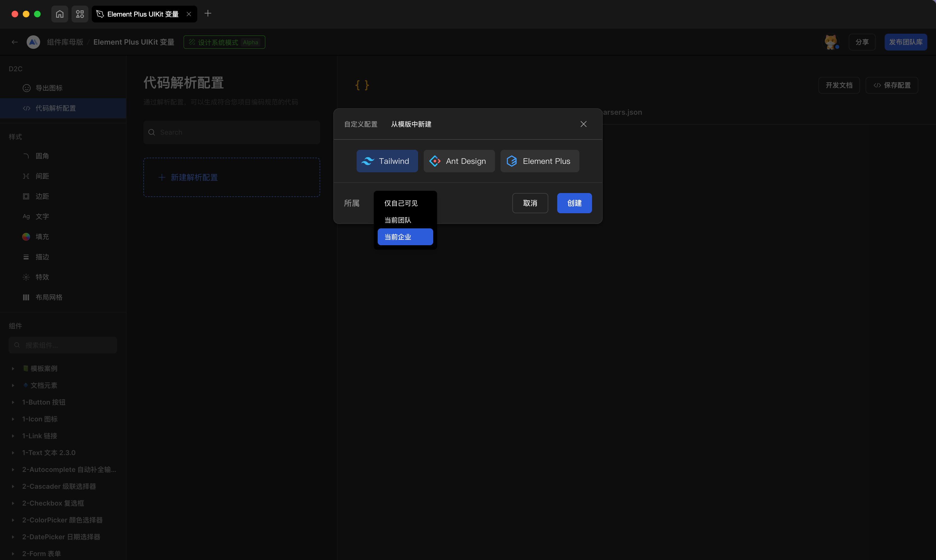Close the Element Plus UIKit tab
This screenshot has width=936, height=560.
(x=189, y=14)
